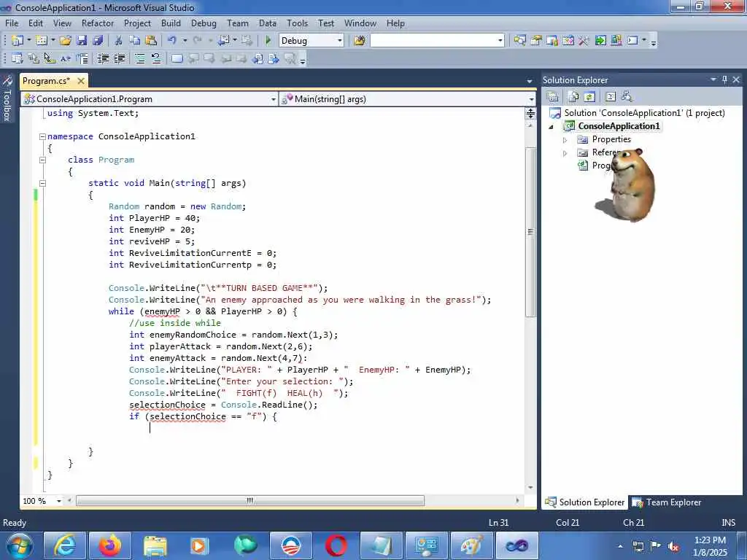The image size is (747, 560).
Task: Click the Add New Item toolbar icon
Action: [x=42, y=41]
